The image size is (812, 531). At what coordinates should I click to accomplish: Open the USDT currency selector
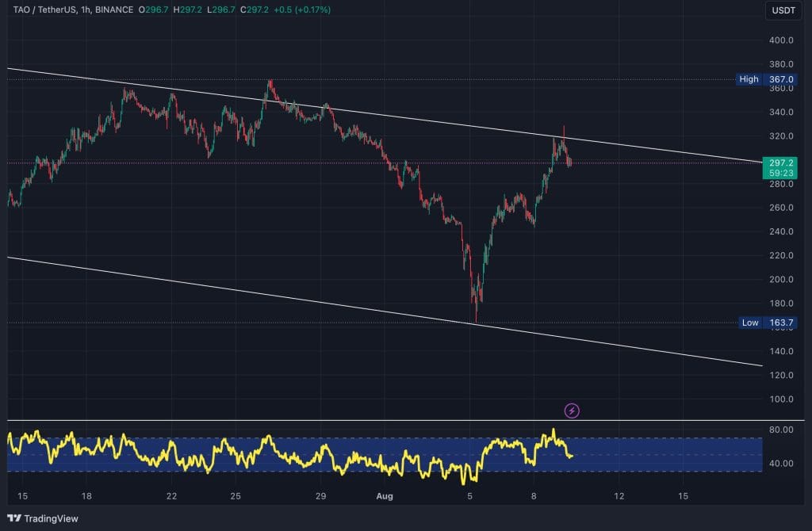(x=783, y=10)
